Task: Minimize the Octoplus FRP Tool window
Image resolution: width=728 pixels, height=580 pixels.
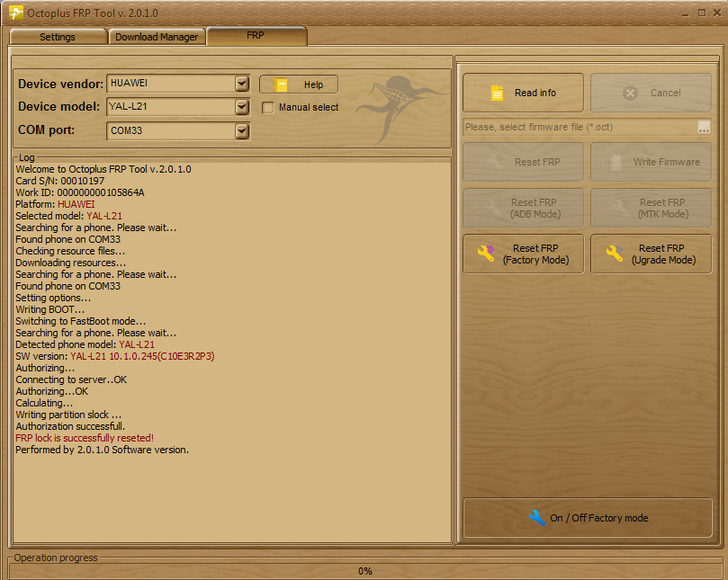Action: [686, 13]
